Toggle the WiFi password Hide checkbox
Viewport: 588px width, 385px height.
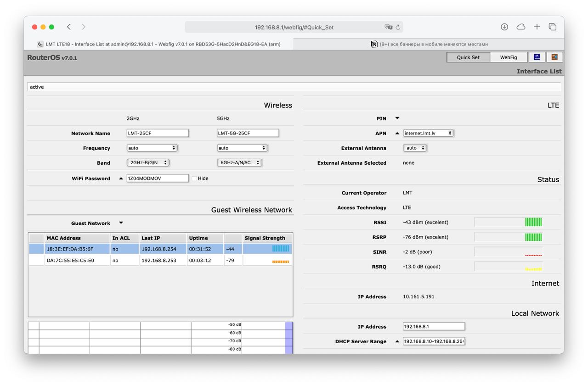point(194,179)
